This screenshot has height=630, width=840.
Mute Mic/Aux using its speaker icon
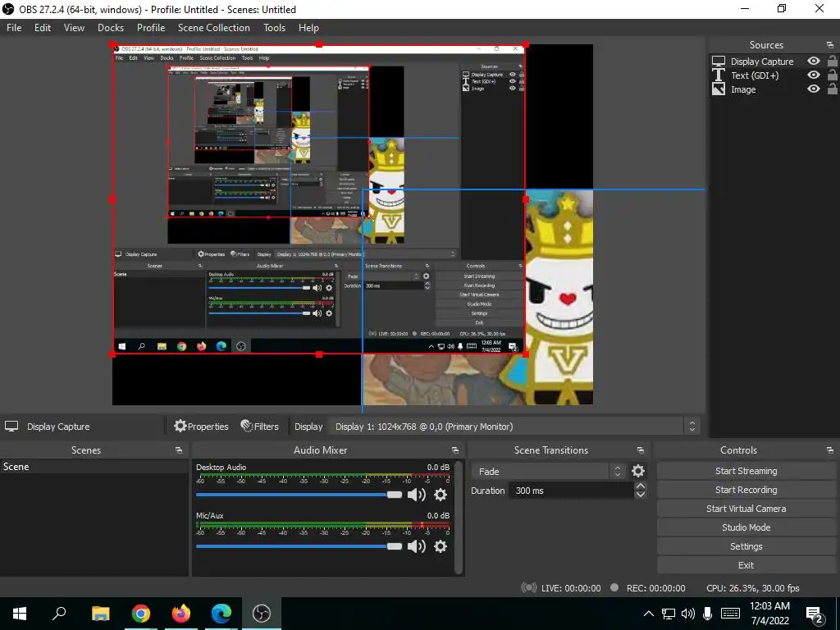point(416,546)
